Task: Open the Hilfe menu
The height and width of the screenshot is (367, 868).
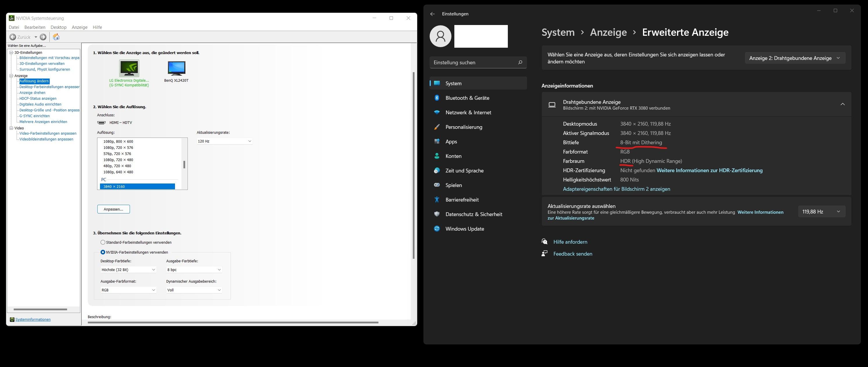Action: pos(97,27)
